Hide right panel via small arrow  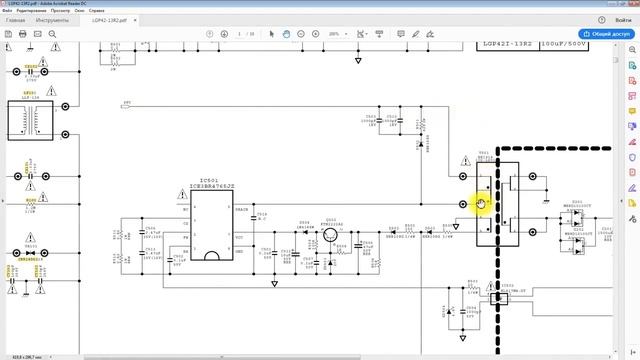[x=621, y=201]
